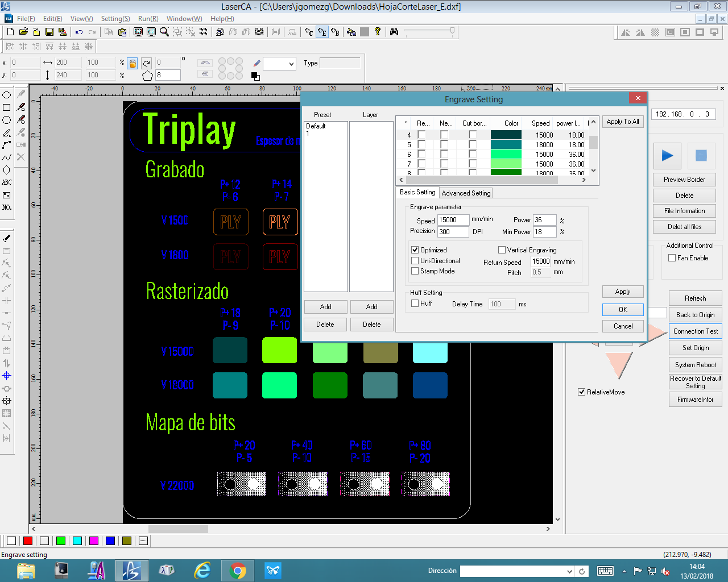Select the red color swatch in palette
The height and width of the screenshot is (582, 728).
pyautogui.click(x=27, y=541)
